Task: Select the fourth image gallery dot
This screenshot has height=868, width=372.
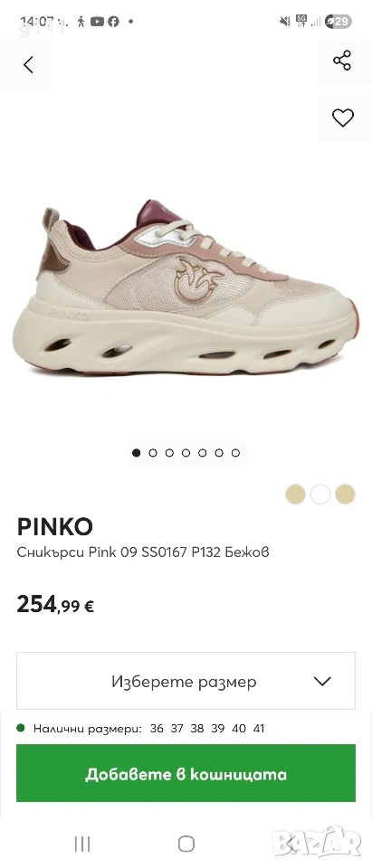Action: coord(186,453)
